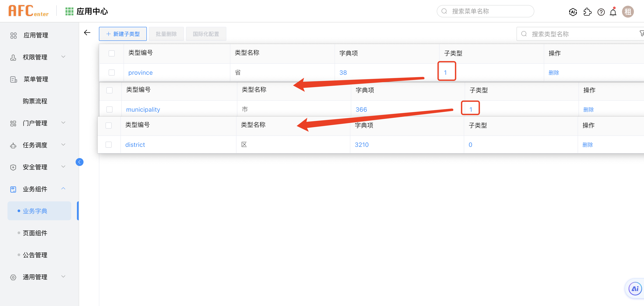
Task: Open the 公告管理 menu item
Action: [x=35, y=255]
